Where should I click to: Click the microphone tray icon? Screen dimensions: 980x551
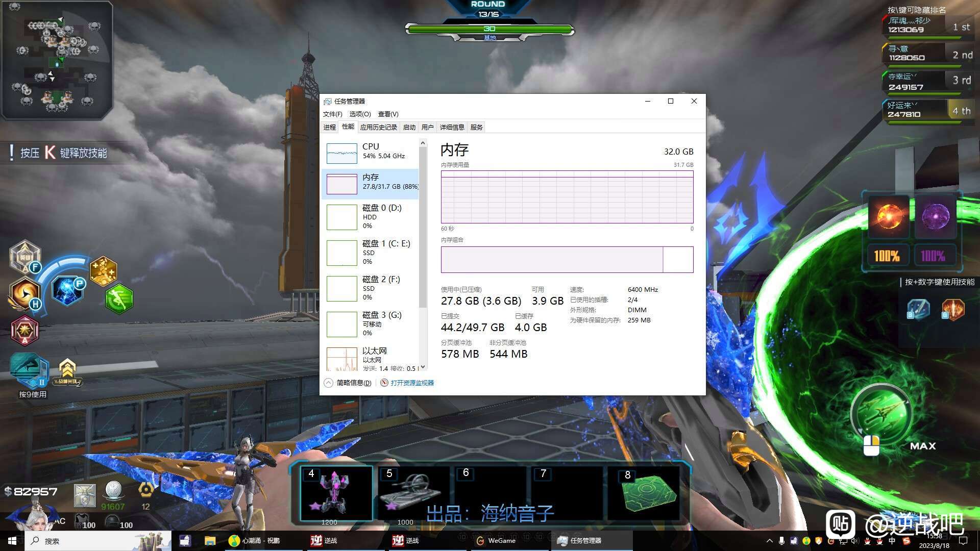[x=781, y=541]
